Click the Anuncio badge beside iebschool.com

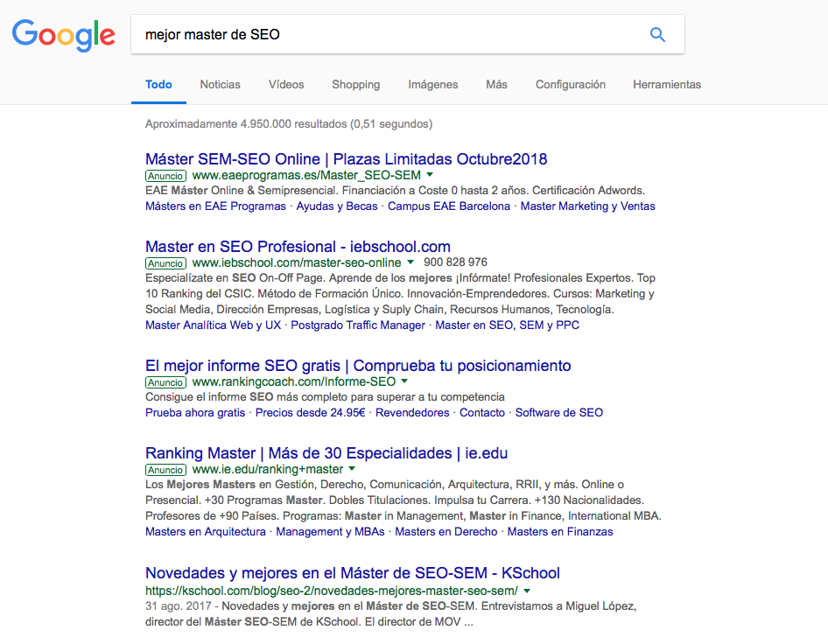(x=165, y=263)
